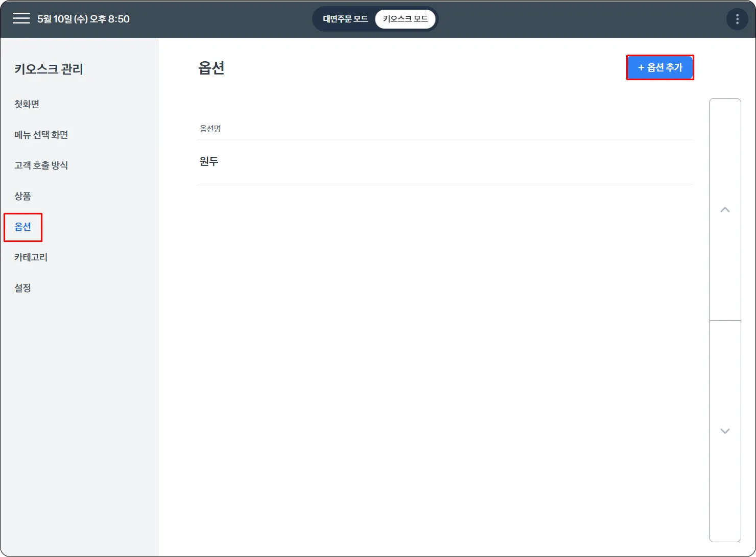Click the 옵션 page title above the list
Image resolution: width=756 pixels, height=557 pixels.
[x=211, y=68]
